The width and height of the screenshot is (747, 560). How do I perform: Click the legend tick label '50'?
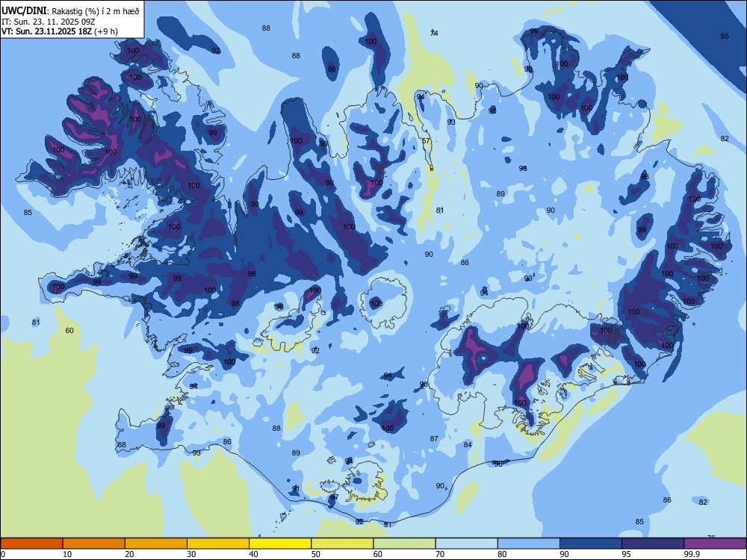(316, 554)
